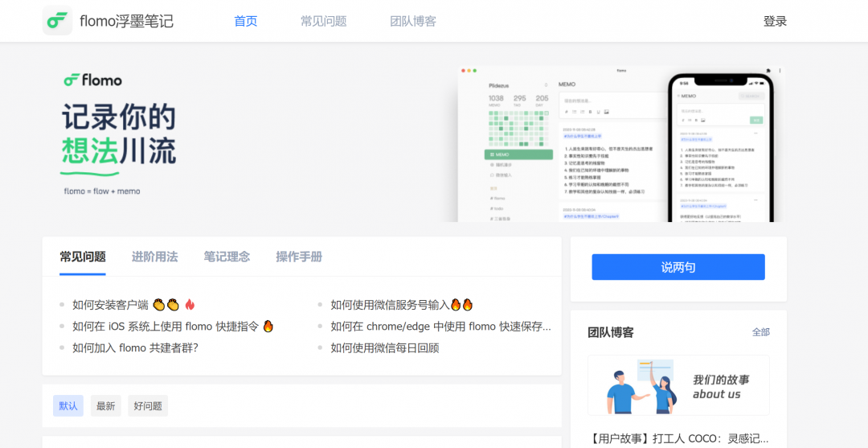The image size is (868, 448).
Task: Open 如何使用微信每日回顾
Action: click(x=385, y=347)
